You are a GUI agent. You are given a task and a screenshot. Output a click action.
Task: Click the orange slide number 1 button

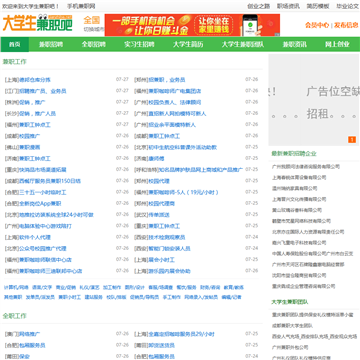[x=352, y=140]
